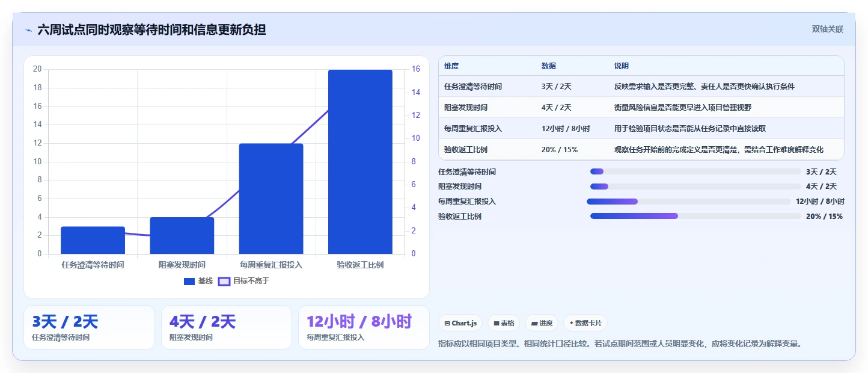Click the 说明 table column header
This screenshot has width=868, height=373.
point(622,66)
